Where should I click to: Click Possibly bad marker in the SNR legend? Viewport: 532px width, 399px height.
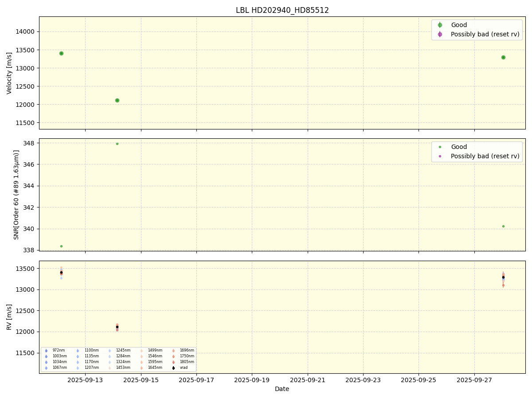pyautogui.click(x=440, y=156)
